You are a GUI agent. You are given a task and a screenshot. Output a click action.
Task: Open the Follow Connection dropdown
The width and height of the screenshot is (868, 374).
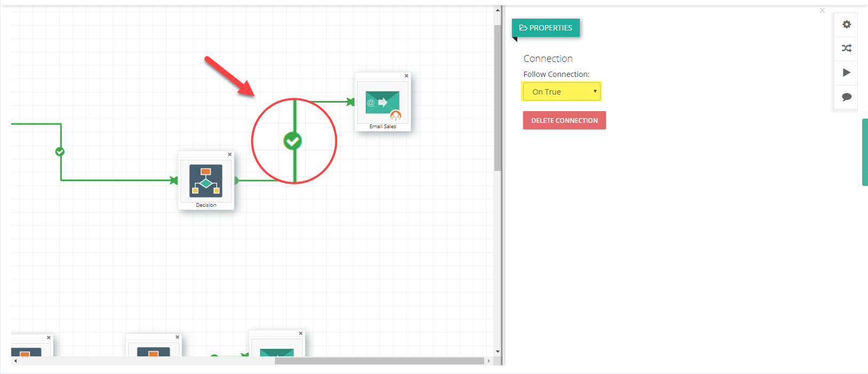click(x=562, y=91)
